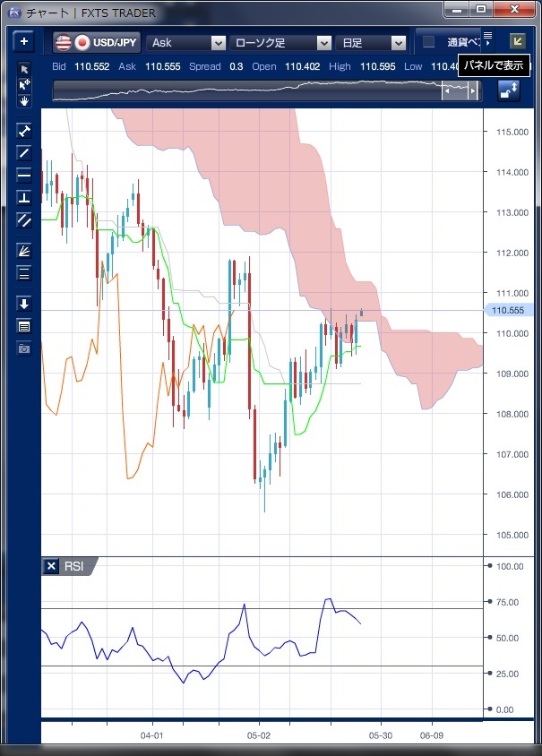The width and height of the screenshot is (542, 756).
Task: Toggle the 通貨ペア checkbox
Action: pos(429,42)
